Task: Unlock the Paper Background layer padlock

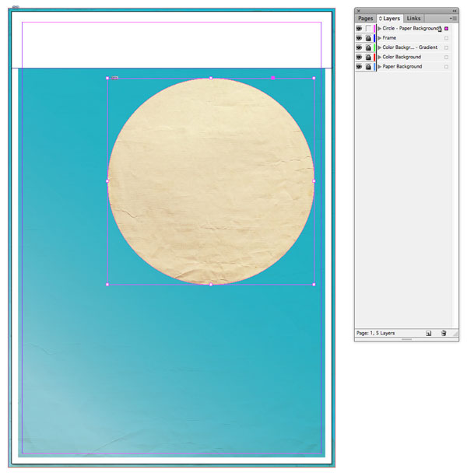Action: click(x=368, y=67)
